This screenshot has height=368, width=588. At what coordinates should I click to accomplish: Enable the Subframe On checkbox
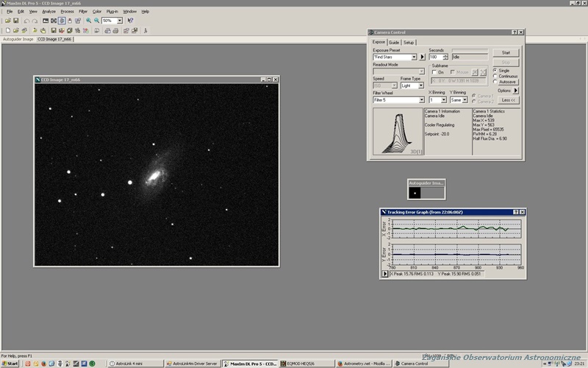[433, 72]
